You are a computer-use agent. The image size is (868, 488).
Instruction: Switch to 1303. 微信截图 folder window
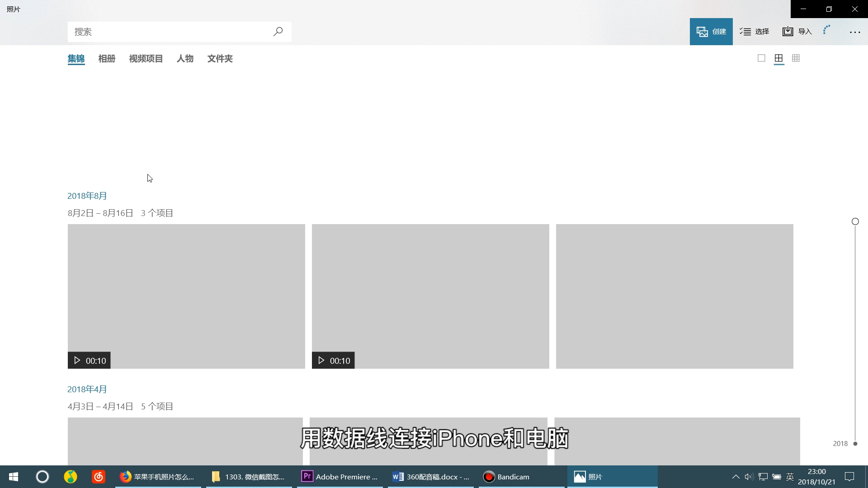click(249, 477)
